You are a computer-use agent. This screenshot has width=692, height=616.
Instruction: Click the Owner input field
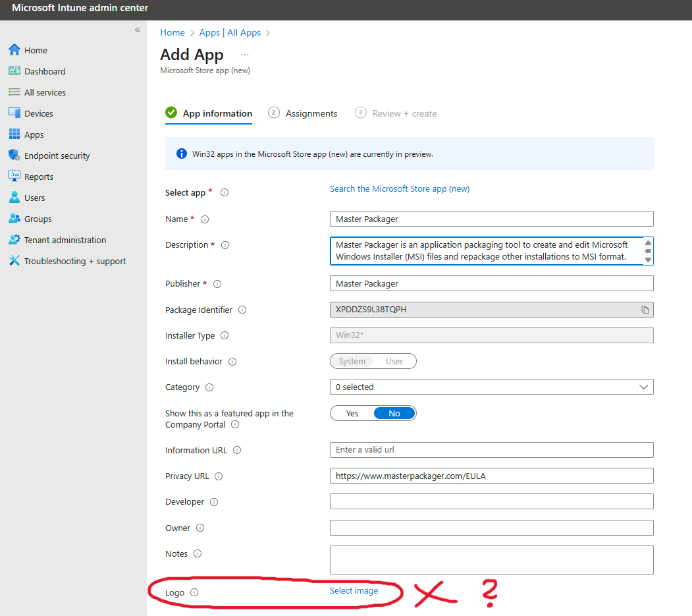[x=491, y=528]
